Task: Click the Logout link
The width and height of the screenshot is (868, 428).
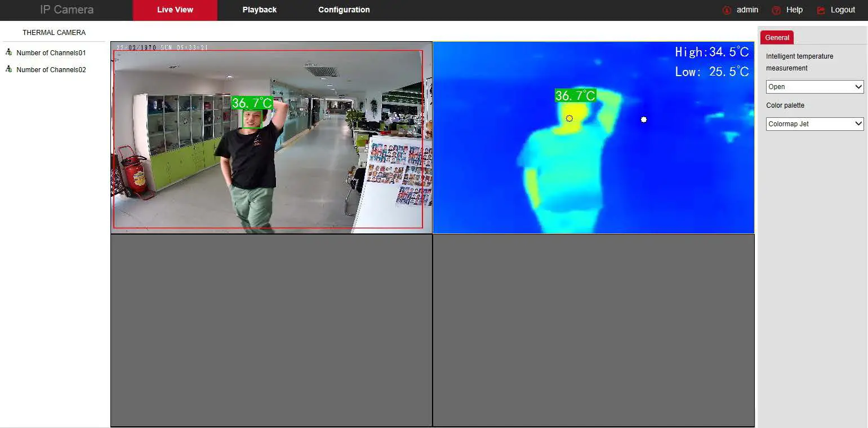Action: click(843, 10)
